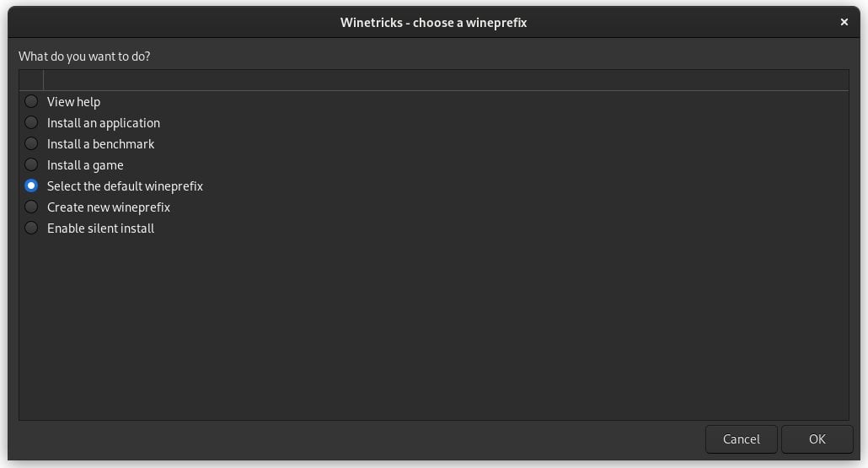Choose the Install an application radio button
868x468 pixels.
[31, 122]
